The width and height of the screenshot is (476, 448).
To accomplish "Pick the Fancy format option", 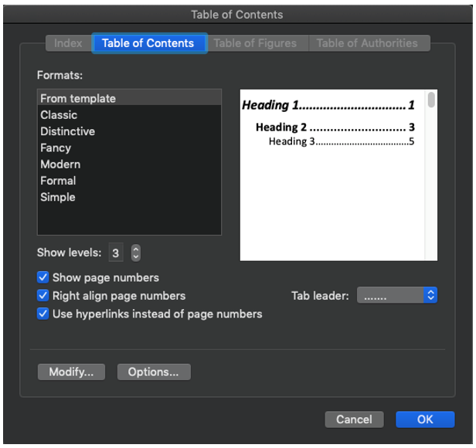I will [x=56, y=148].
